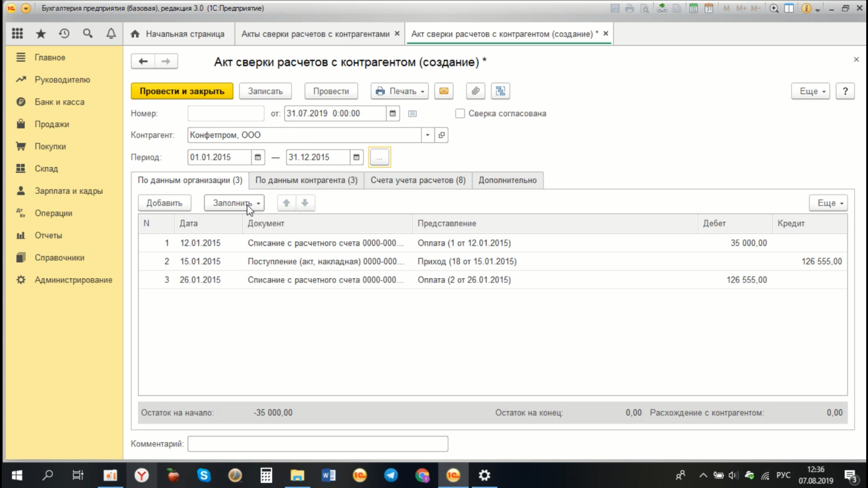The width and height of the screenshot is (868, 488).
Task: Open 'Банк и касса' sidebar section
Action: (x=60, y=102)
